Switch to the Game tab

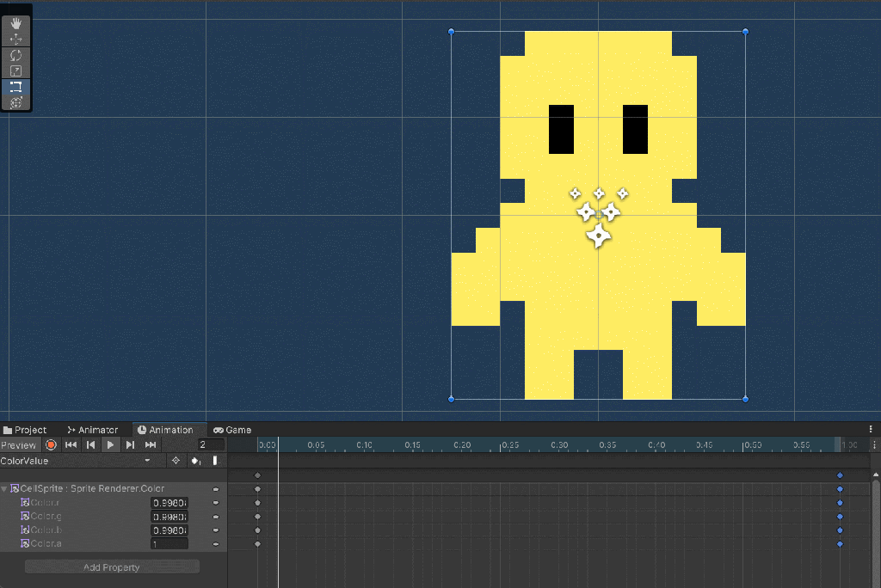pyautogui.click(x=235, y=429)
